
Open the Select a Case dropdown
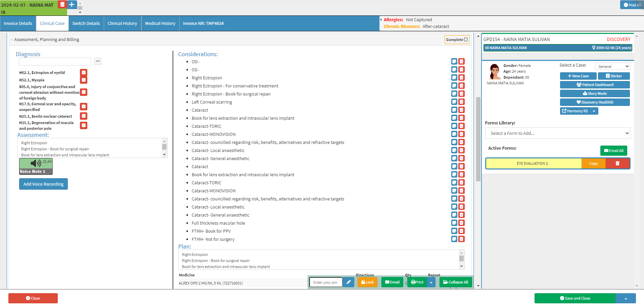(x=613, y=67)
